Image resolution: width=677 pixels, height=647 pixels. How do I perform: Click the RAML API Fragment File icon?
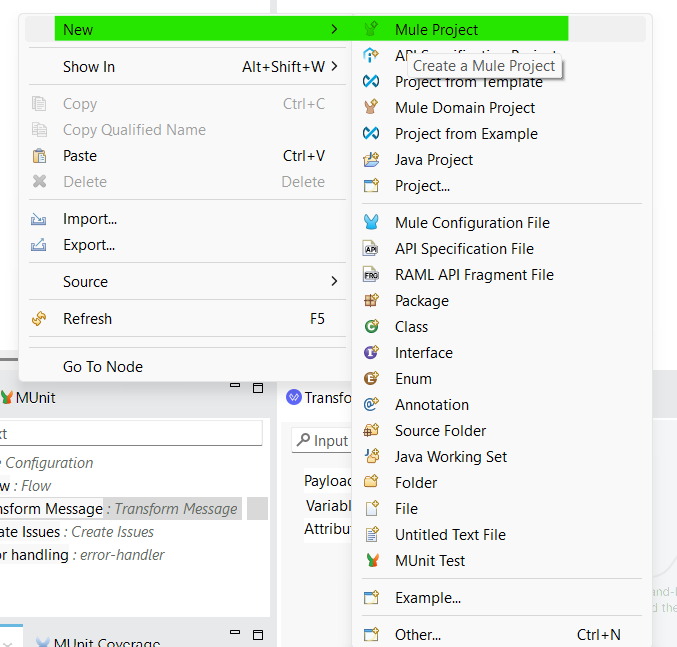click(x=371, y=275)
